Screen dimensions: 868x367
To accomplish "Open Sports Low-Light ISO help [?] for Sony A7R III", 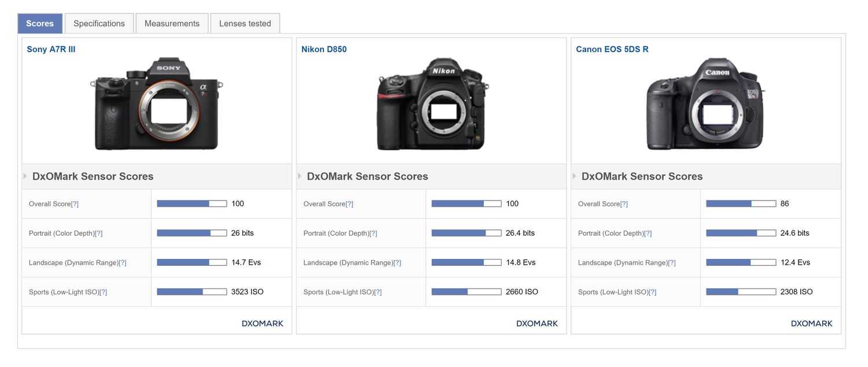I will tap(103, 292).
